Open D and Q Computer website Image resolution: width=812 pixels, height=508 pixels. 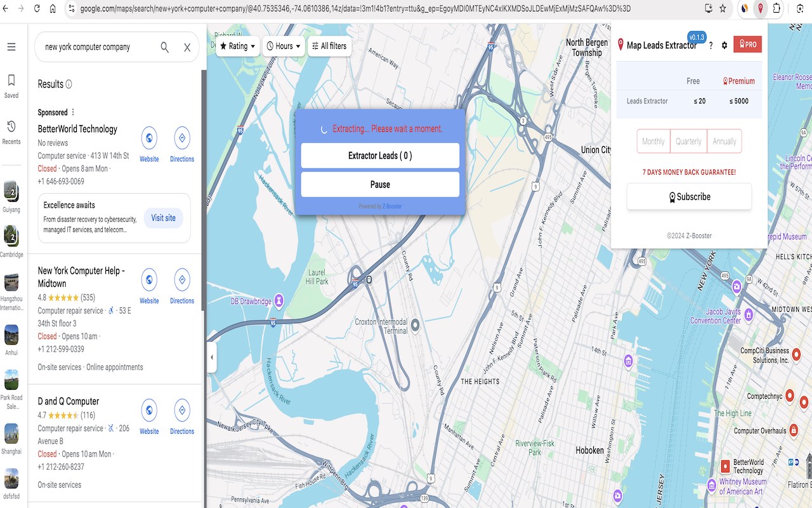tap(149, 410)
